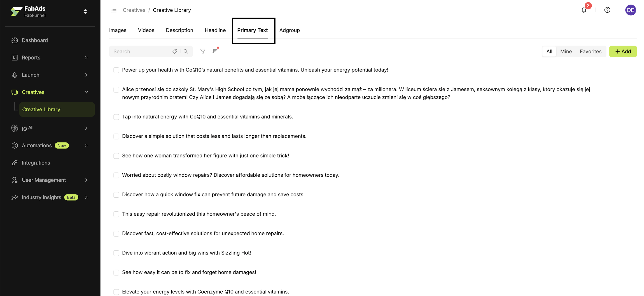Show Favorites only
Screen dimensions: 644x296
tap(590, 51)
